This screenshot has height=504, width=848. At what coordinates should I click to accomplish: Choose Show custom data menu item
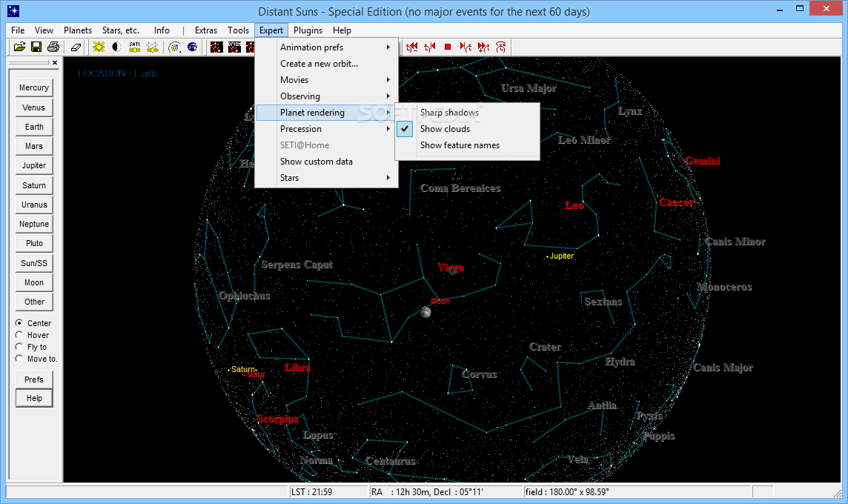click(x=327, y=161)
